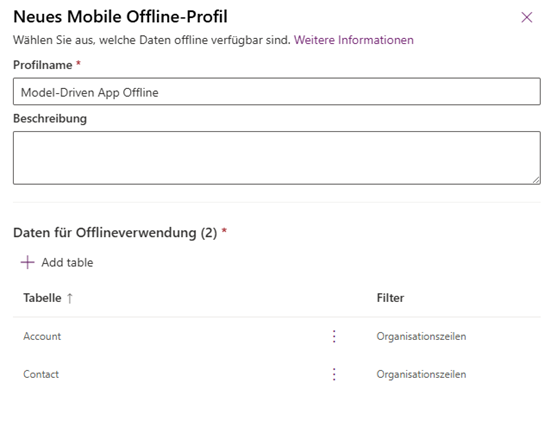Click Organisationszeilen filter for Contact
Viewport: 545px width, 433px height.
pyautogui.click(x=421, y=374)
